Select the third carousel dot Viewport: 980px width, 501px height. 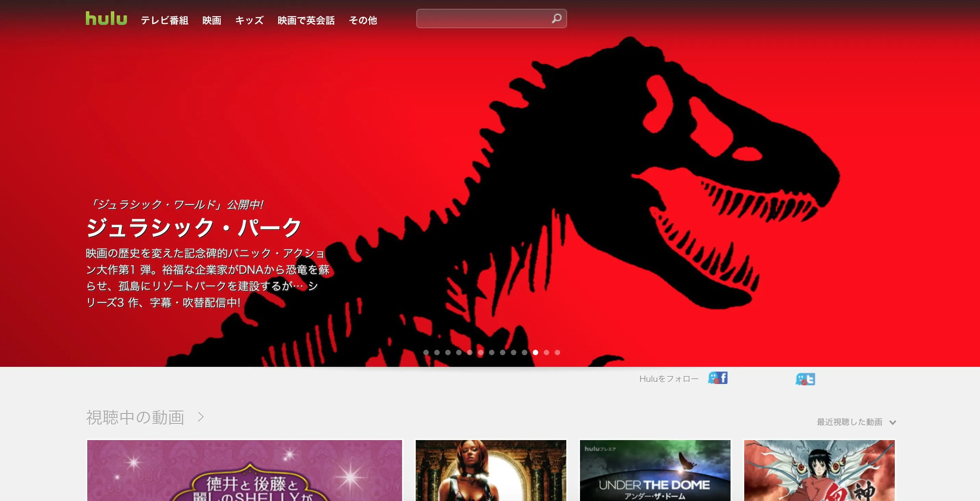pos(448,352)
